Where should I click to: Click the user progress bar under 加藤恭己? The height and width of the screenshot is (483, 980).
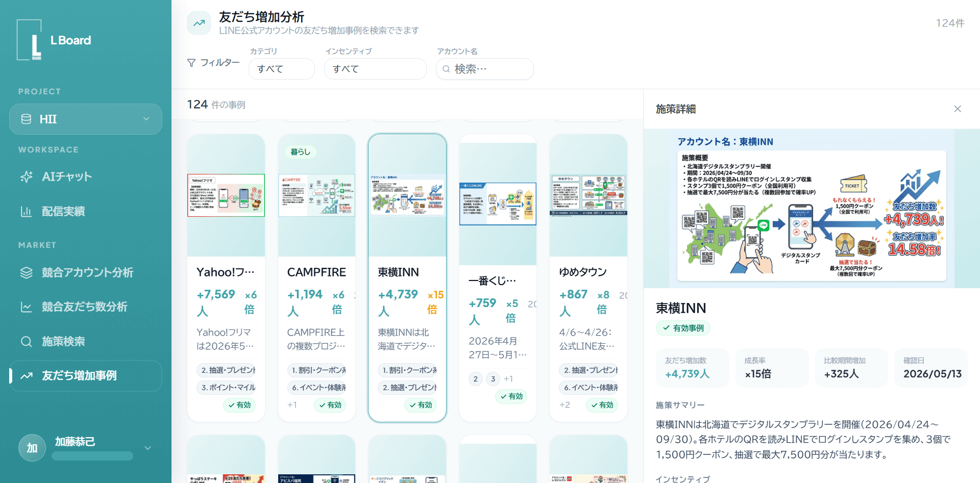pos(92,455)
